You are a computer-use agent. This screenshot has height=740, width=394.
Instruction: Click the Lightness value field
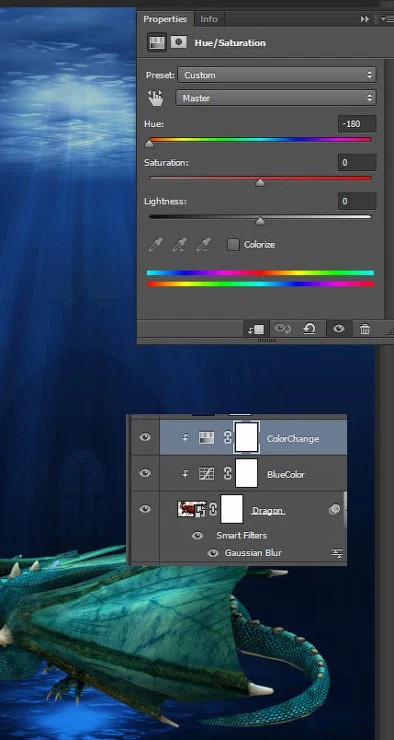pos(357,202)
